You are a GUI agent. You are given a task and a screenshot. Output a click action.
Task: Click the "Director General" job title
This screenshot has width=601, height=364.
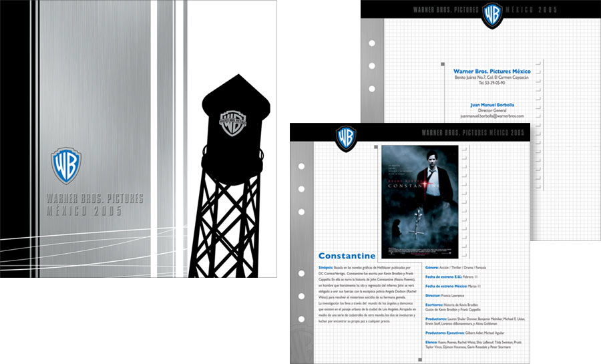point(492,110)
